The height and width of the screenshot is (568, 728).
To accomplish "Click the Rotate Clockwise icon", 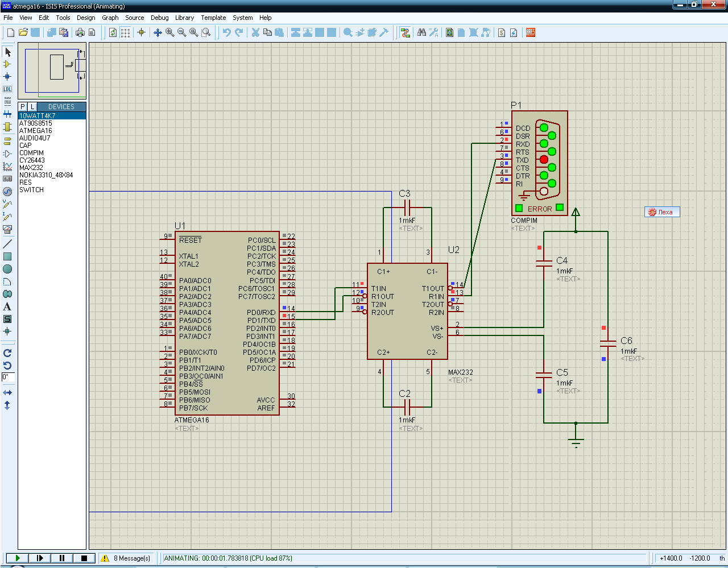I will tap(7, 353).
